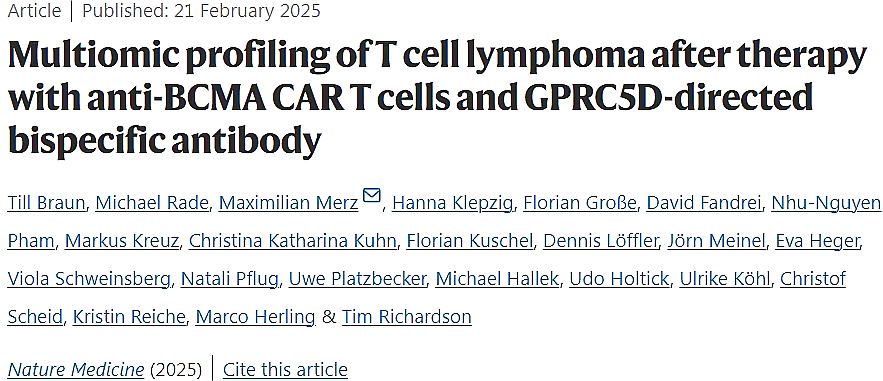Screen dimensions: 883x381
Task: Open Michael Hallek's author info
Action: point(497,279)
